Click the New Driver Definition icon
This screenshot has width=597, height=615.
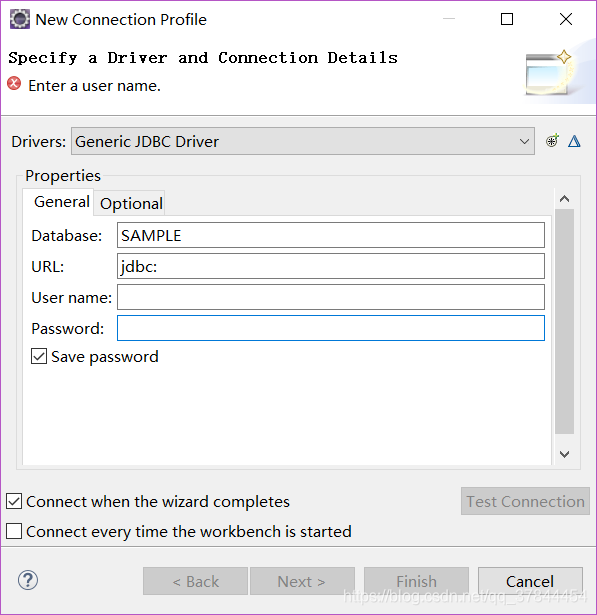[552, 141]
